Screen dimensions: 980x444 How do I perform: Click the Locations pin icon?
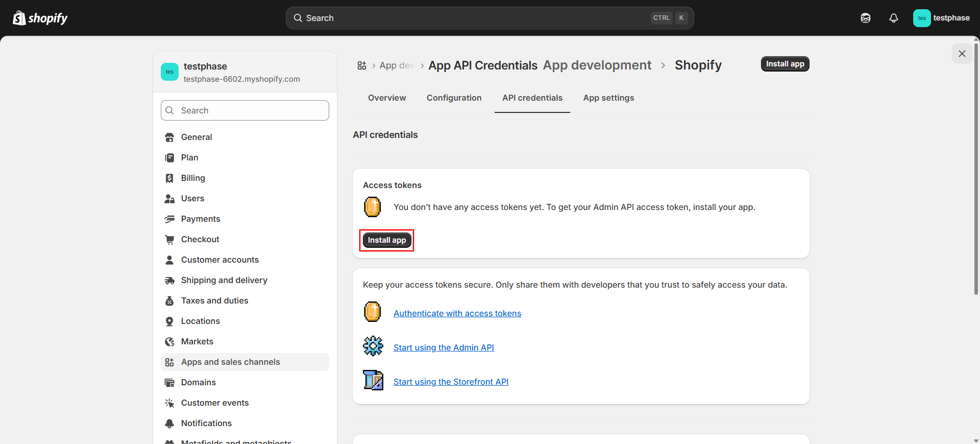pyautogui.click(x=169, y=321)
